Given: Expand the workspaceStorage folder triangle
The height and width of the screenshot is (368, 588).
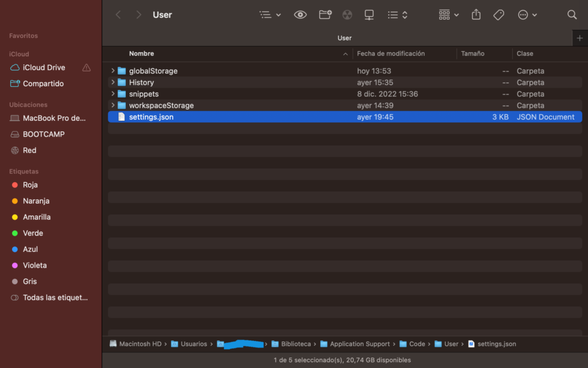Looking at the screenshot, I should pos(113,105).
